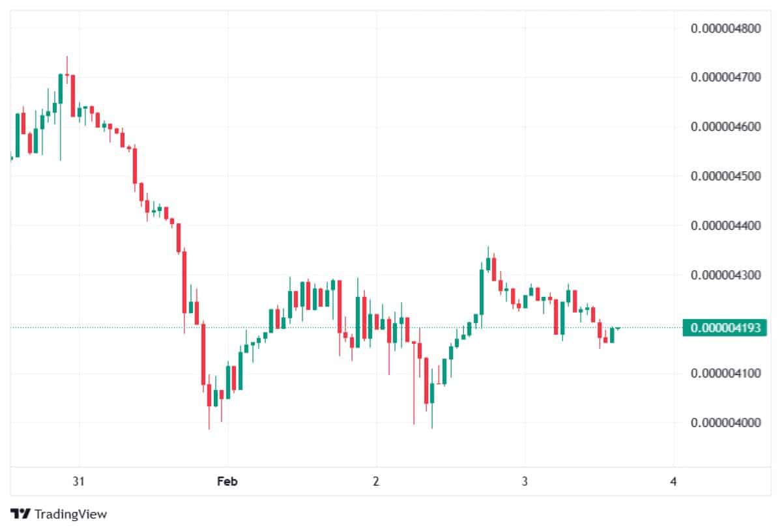Click the 0.000004600 price scale label
The image size is (782, 532).
[x=725, y=126]
